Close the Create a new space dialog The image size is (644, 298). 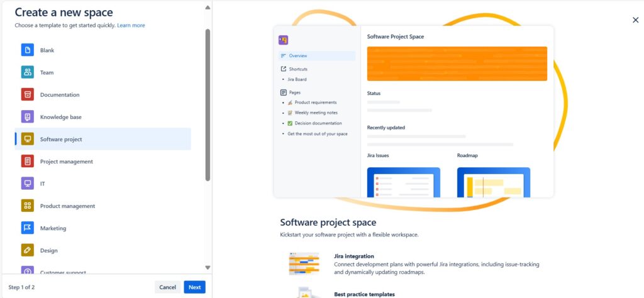point(635,20)
